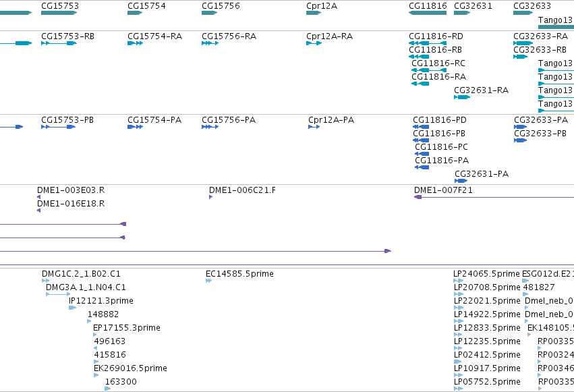Select the CG11816-RD transcript glyph
574x392 pixels.
[x=428, y=43]
